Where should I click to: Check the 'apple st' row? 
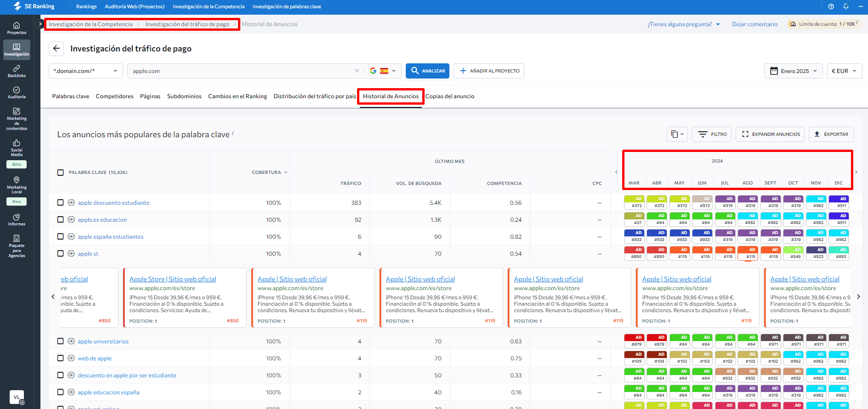pos(60,253)
